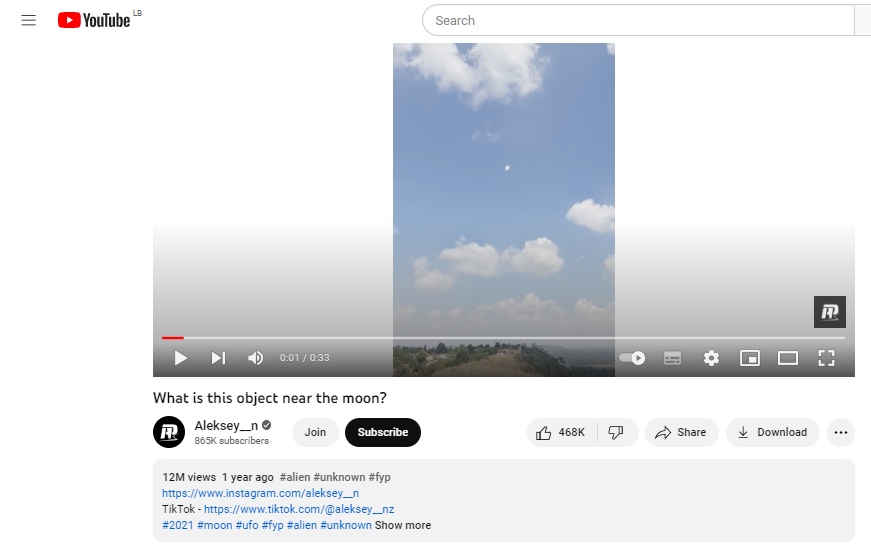871x558 pixels.
Task: Click the Share button
Action: click(681, 432)
